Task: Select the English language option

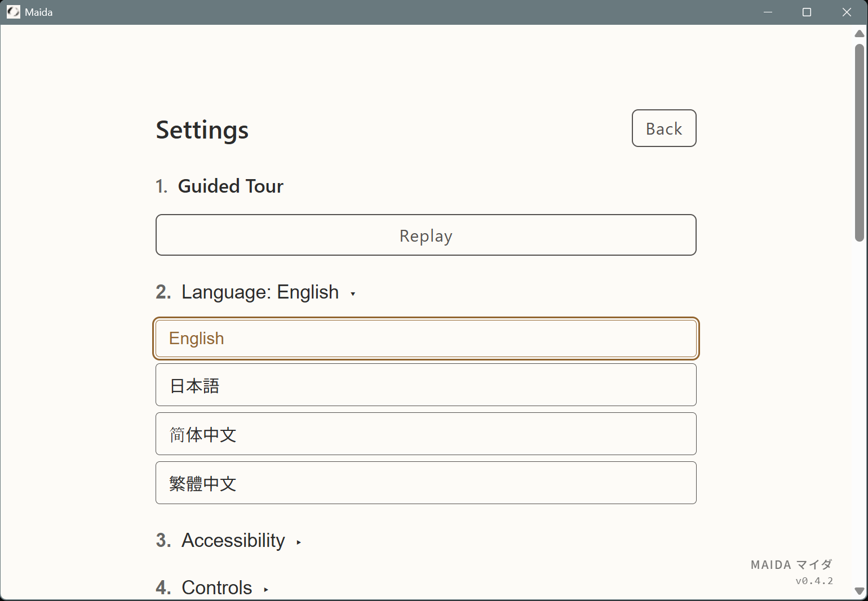Action: (x=426, y=339)
